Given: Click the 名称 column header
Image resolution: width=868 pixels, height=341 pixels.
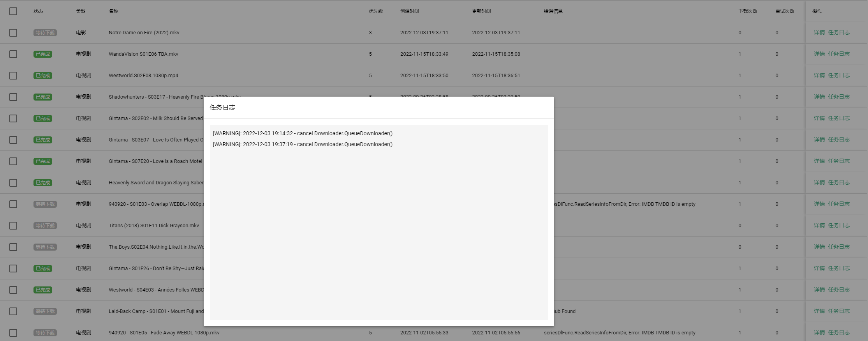Looking at the screenshot, I should click(113, 11).
